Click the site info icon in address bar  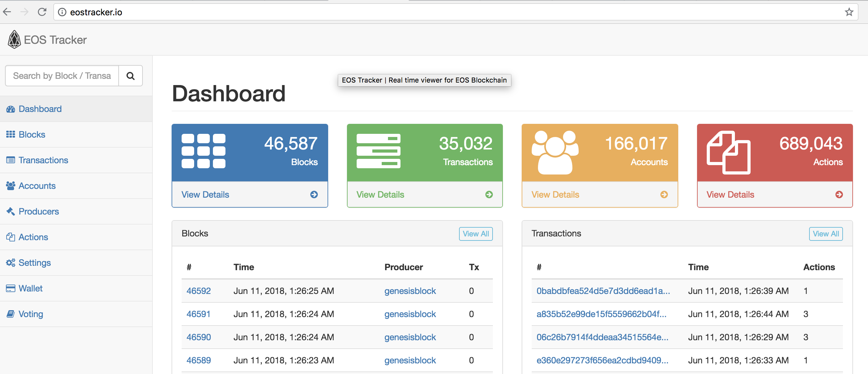pos(62,12)
